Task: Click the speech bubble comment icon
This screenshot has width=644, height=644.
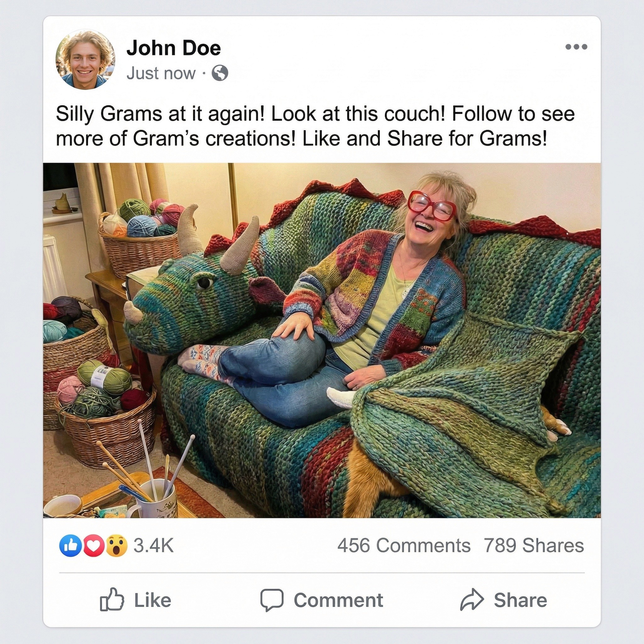Action: click(272, 600)
